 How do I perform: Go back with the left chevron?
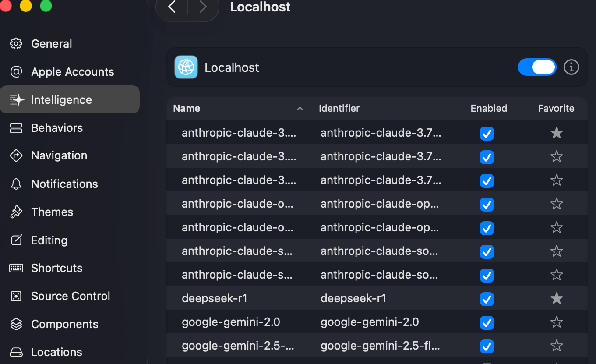[172, 7]
